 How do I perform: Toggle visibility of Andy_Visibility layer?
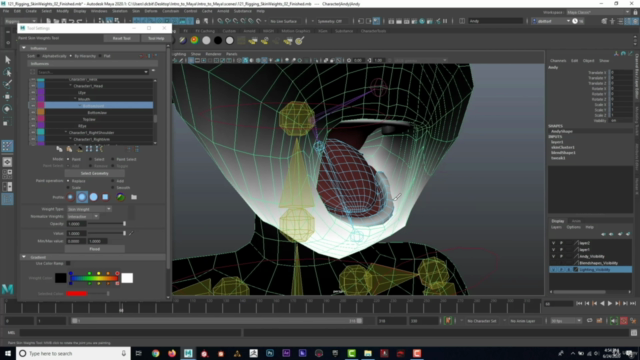[x=553, y=256]
